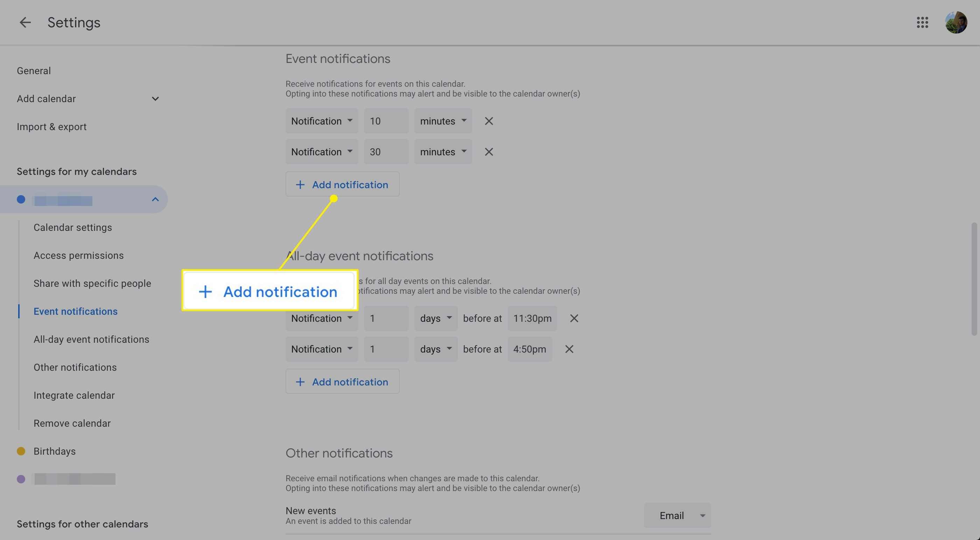The height and width of the screenshot is (540, 980).
Task: Click the Add notification button under Event notifications
Action: tap(342, 184)
